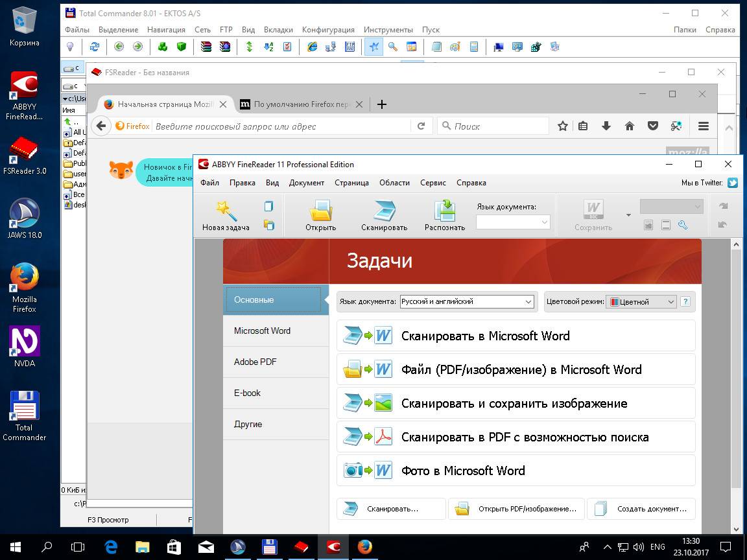
Task: Open the Области menu in FineReader
Action: tap(394, 183)
